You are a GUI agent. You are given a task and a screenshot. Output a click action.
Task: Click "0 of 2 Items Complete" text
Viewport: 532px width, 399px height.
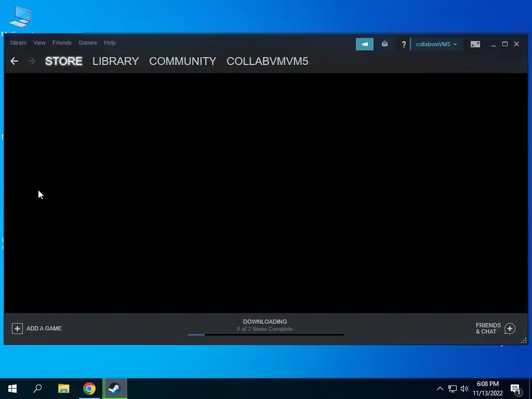264,329
